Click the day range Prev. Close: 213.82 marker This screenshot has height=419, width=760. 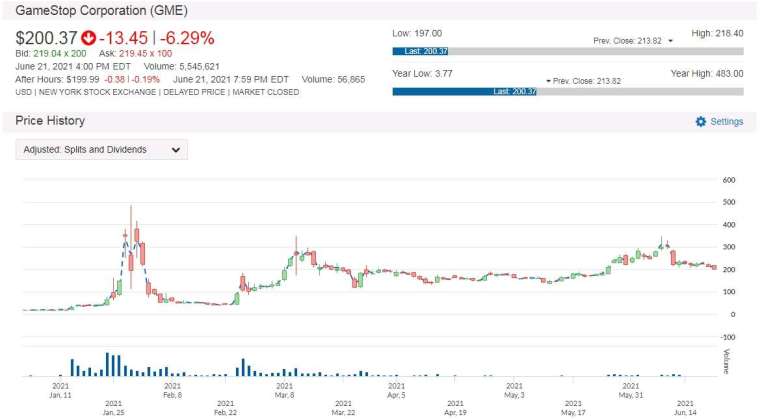coord(633,41)
